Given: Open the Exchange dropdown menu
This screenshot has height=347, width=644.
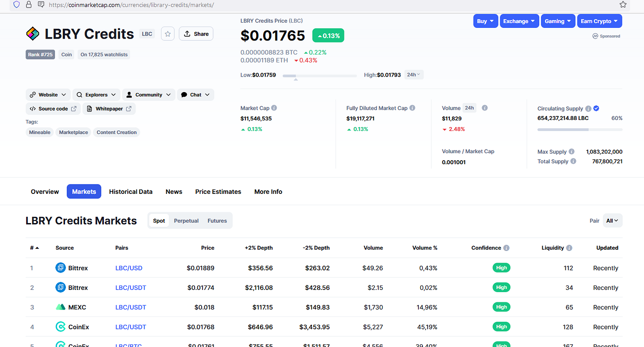Looking at the screenshot, I should coord(519,21).
